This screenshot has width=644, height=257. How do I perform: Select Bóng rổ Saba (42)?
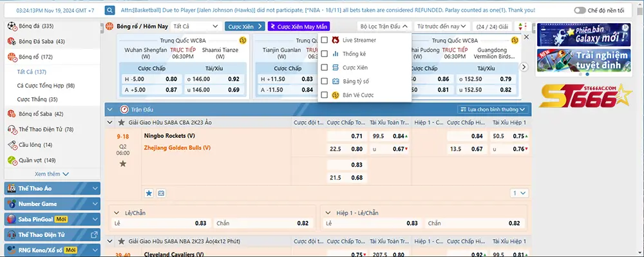click(52, 114)
